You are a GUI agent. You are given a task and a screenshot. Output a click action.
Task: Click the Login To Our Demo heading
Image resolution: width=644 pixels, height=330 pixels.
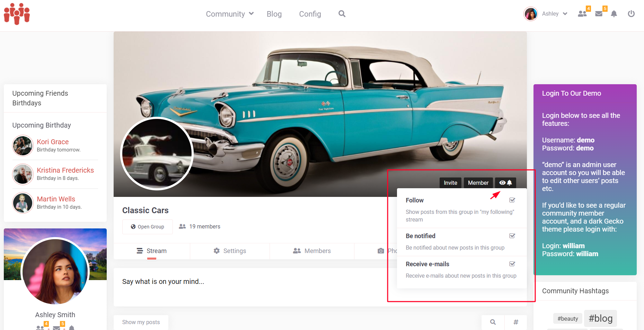pyautogui.click(x=572, y=93)
